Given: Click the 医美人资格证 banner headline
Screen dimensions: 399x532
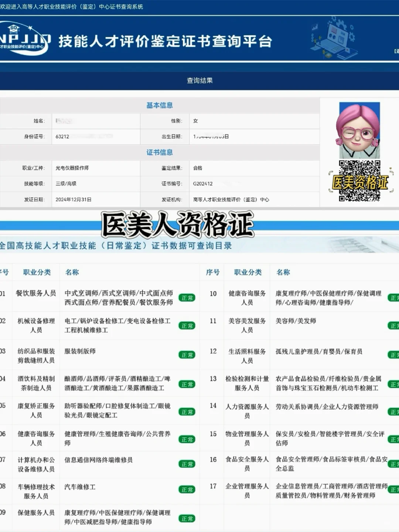Looking at the screenshot, I should tap(174, 223).
